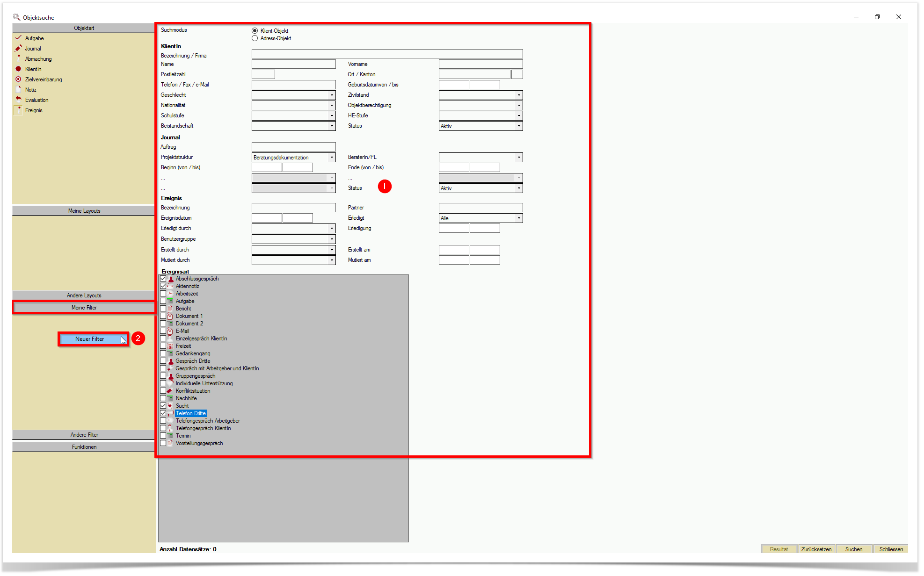Select the Aufgabe object type icon
This screenshot has width=924, height=576.
point(18,38)
